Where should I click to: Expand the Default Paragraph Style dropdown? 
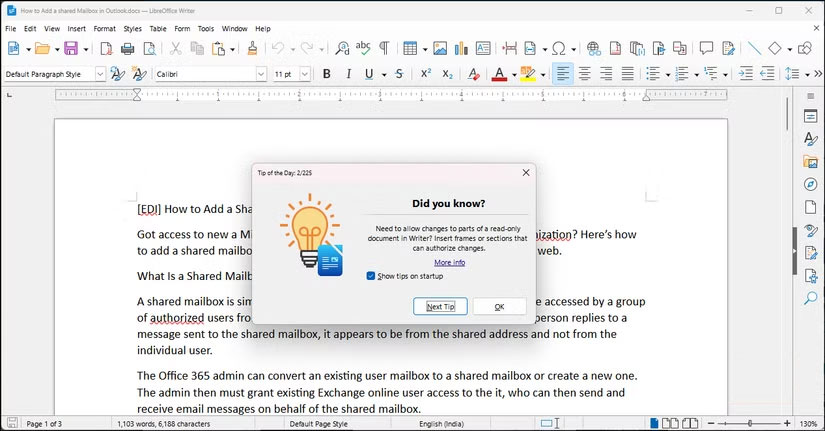tap(100, 74)
